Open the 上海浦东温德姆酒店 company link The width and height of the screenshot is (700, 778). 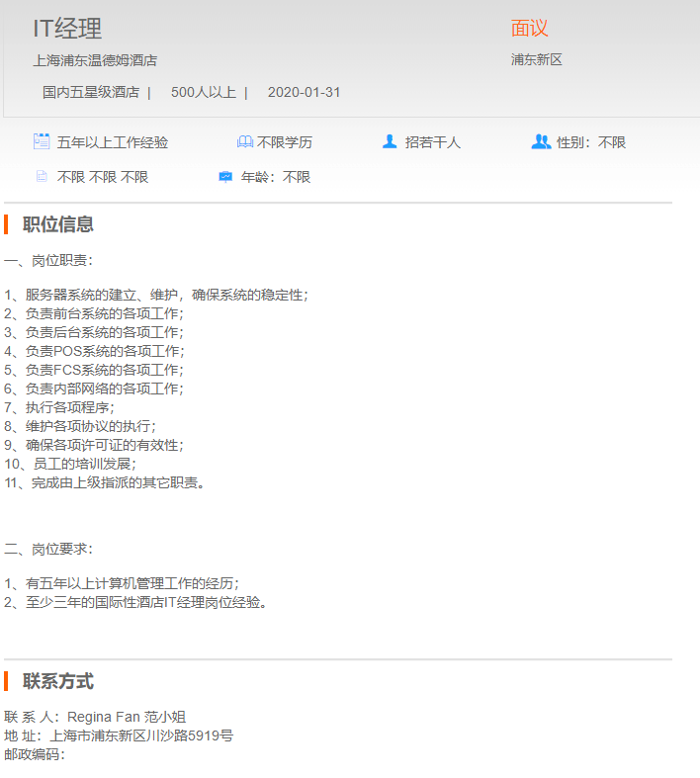(x=95, y=60)
